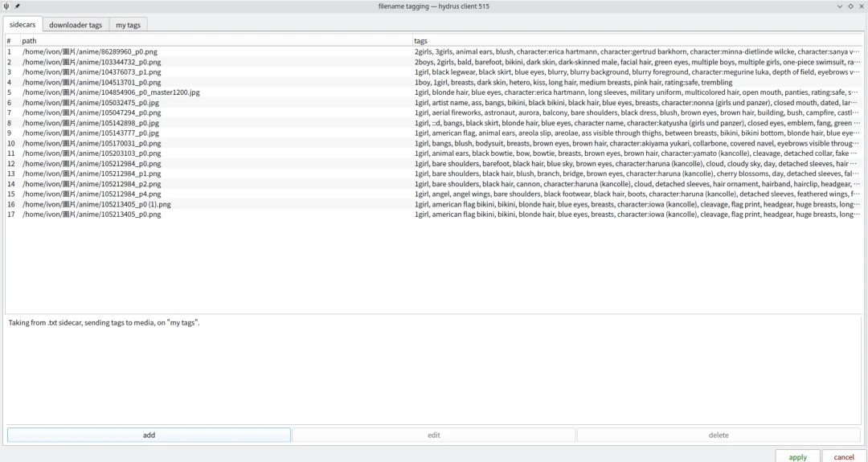
Task: Select the 105213405_p0 (1).png row
Action: coord(96,204)
